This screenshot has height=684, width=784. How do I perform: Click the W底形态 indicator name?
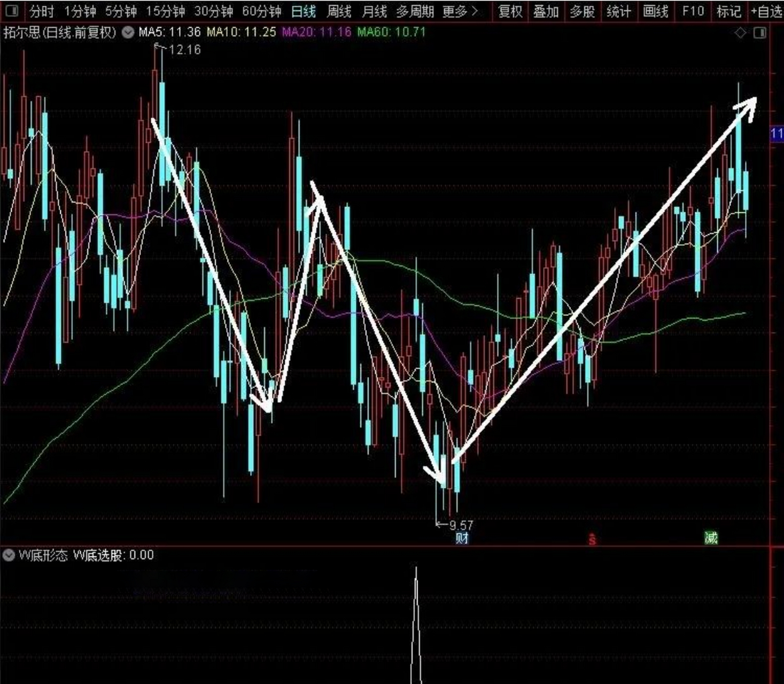[x=43, y=555]
